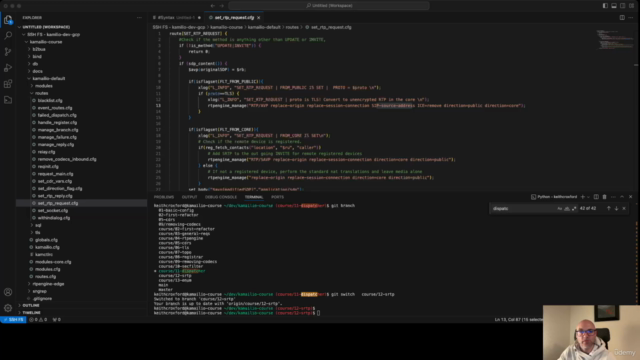The height and width of the screenshot is (360, 640).
Task: Split the editor to the right
Action: (x=622, y=18)
